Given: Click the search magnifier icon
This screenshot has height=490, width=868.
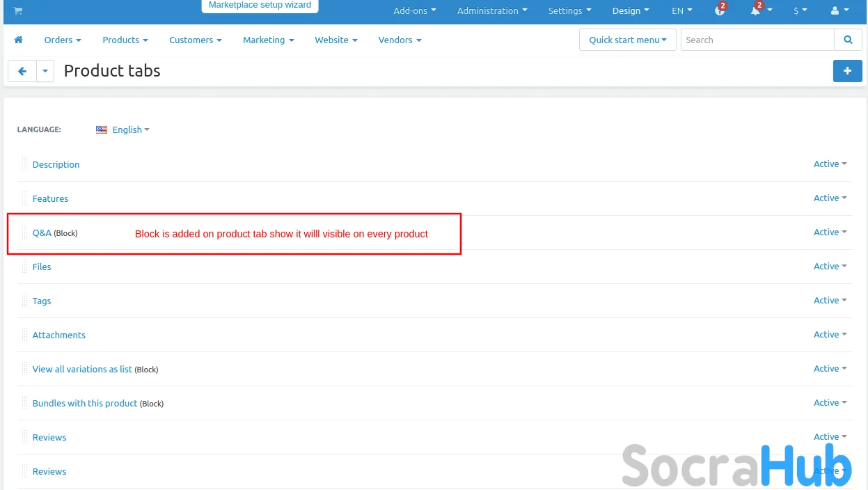Looking at the screenshot, I should 848,40.
